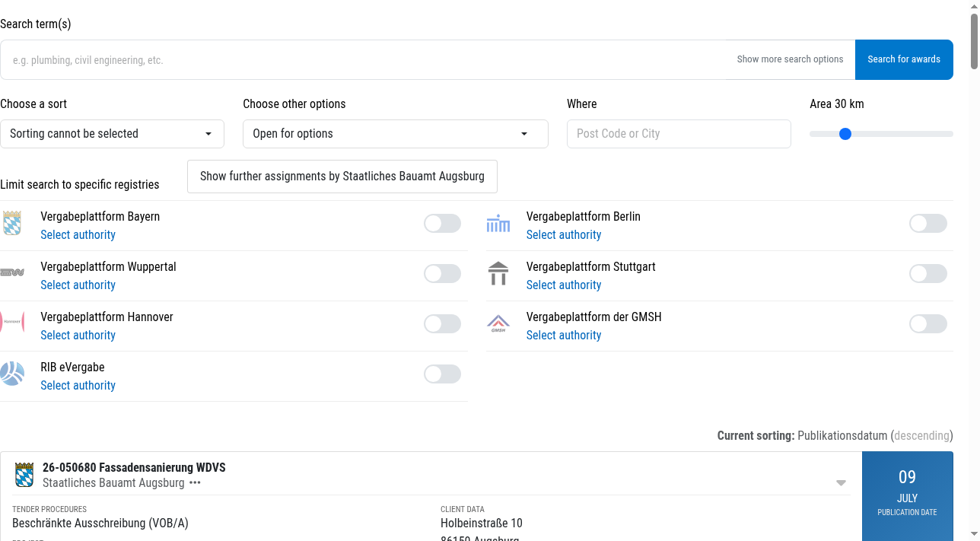The height and width of the screenshot is (541, 980).
Task: Select authority for RIB eVergabe
Action: [x=78, y=386]
